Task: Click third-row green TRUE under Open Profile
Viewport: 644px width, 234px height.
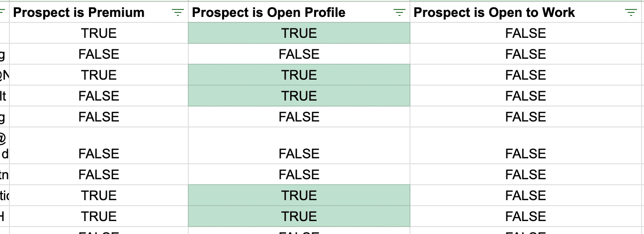Action: pos(299,75)
